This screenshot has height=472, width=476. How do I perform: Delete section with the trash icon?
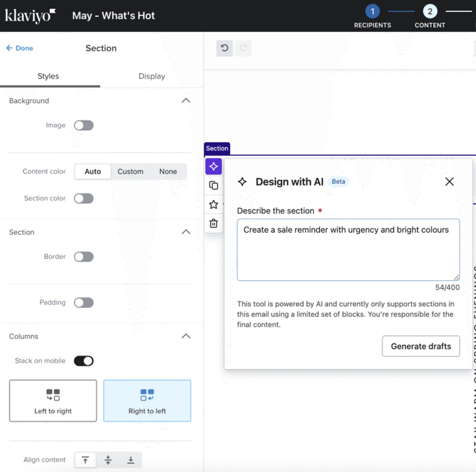pos(213,223)
